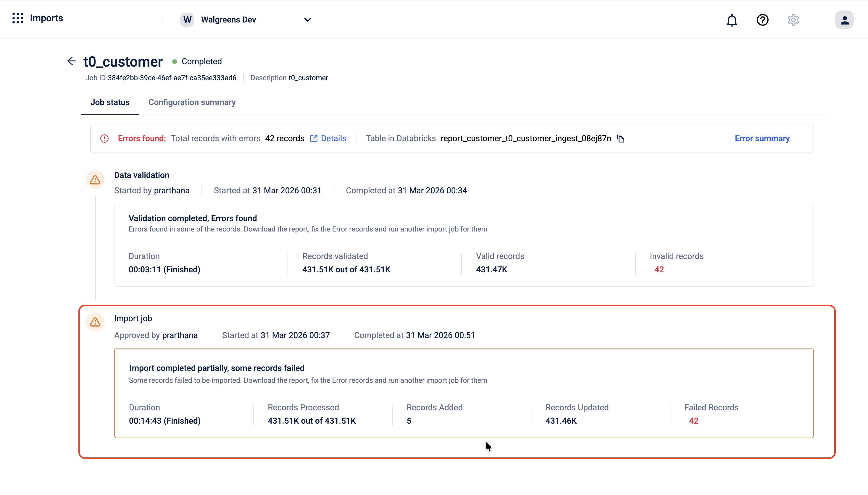This screenshot has width=868, height=495.
Task: Open the apps grid launcher icon
Action: pyautogui.click(x=18, y=18)
